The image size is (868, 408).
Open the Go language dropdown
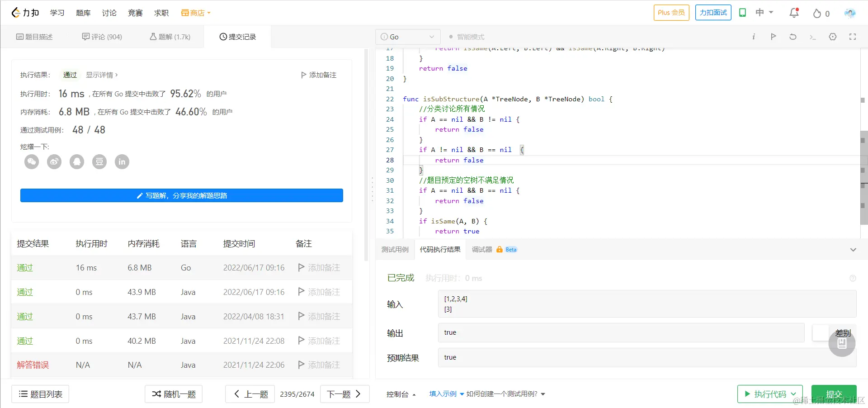408,37
